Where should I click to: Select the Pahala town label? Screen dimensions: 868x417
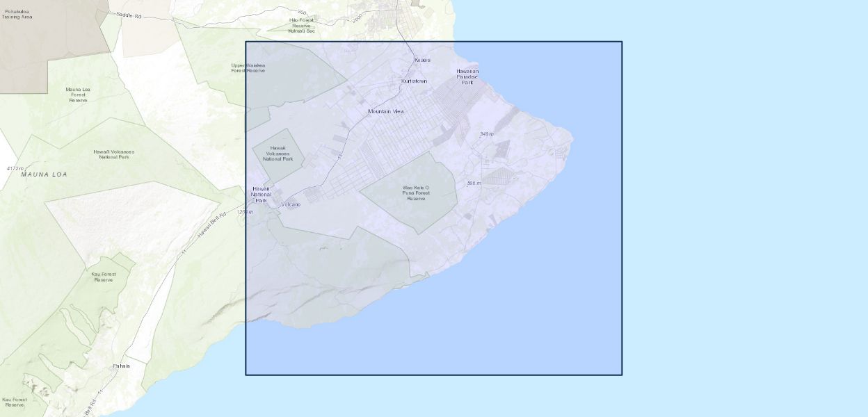click(x=122, y=366)
